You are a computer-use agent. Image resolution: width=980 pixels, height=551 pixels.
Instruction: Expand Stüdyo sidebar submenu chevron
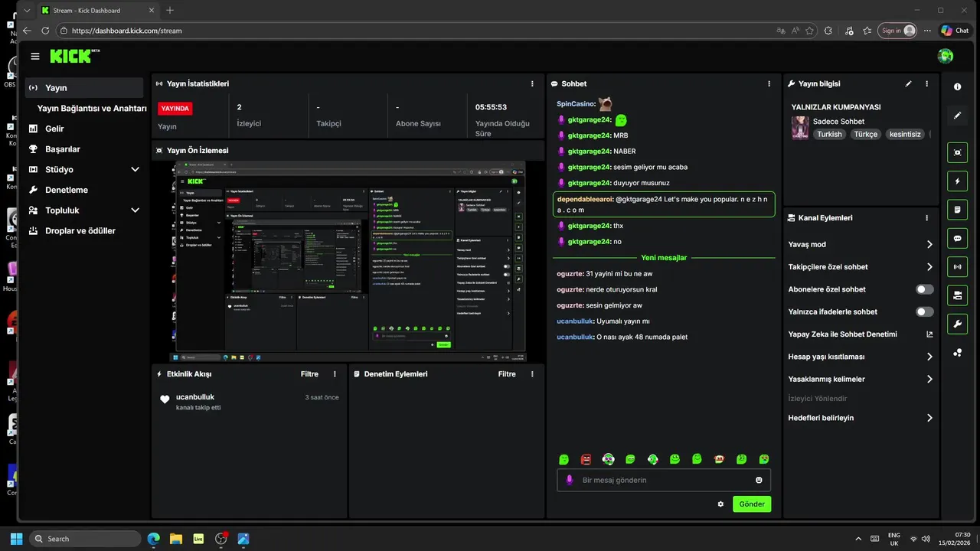tap(135, 169)
